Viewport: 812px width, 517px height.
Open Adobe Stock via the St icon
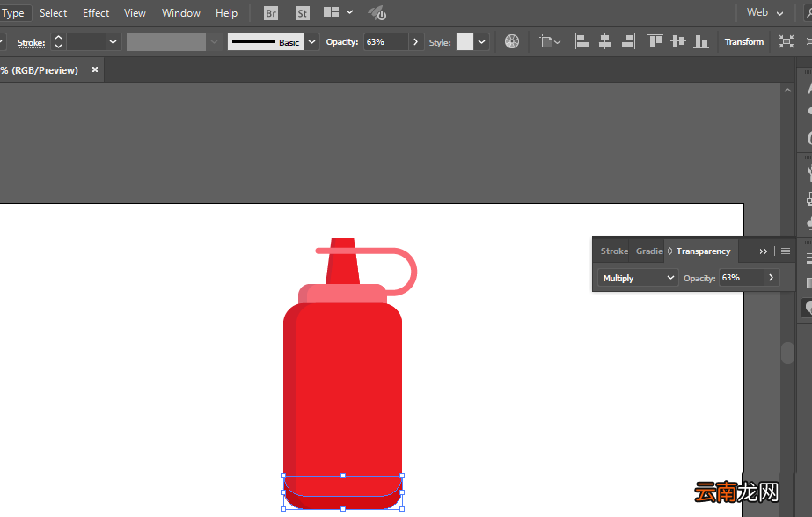tap(303, 13)
